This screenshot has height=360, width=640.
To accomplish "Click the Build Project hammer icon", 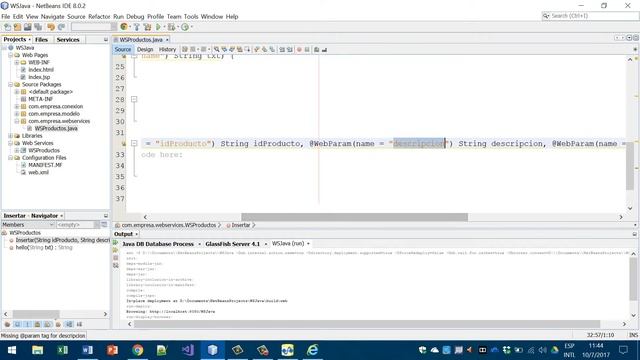I will (137, 27).
